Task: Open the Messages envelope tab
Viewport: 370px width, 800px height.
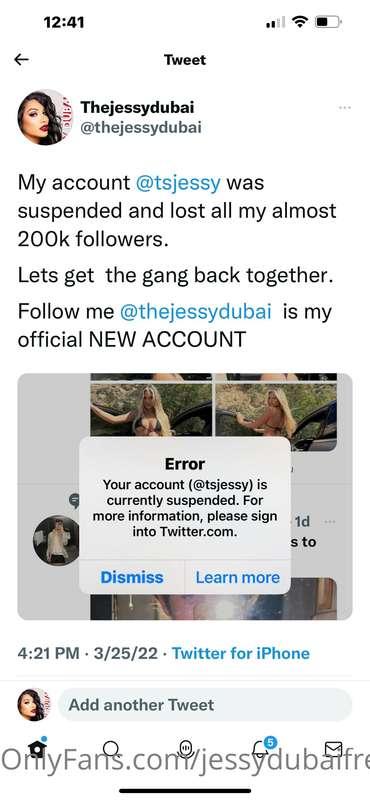Action: coord(333,748)
